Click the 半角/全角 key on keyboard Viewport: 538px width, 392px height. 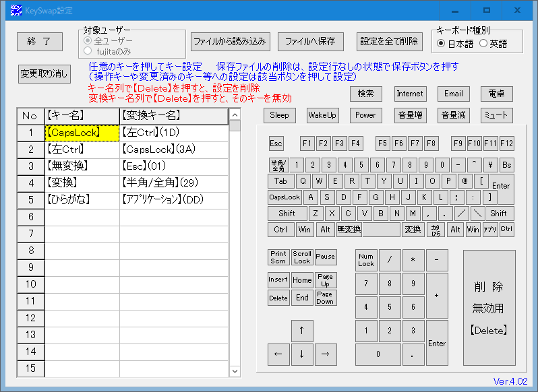277,164
